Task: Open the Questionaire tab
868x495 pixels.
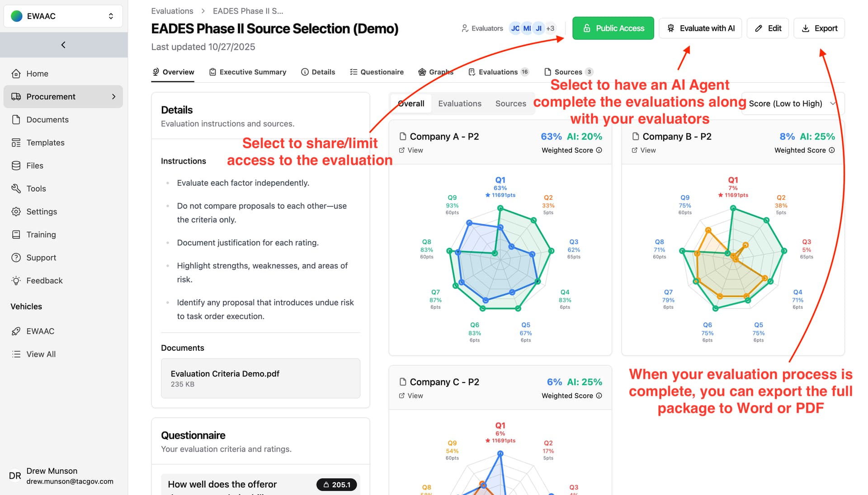Action: tap(377, 72)
